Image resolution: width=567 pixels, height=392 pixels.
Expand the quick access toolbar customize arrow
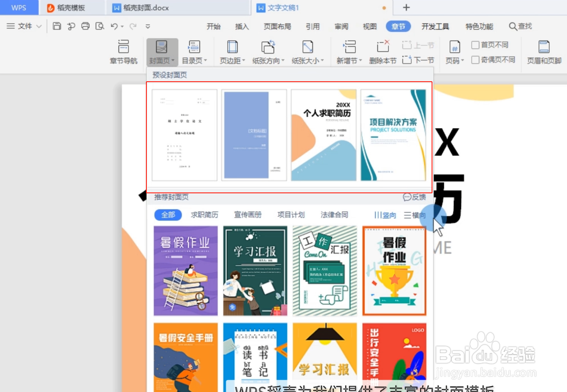(x=148, y=27)
